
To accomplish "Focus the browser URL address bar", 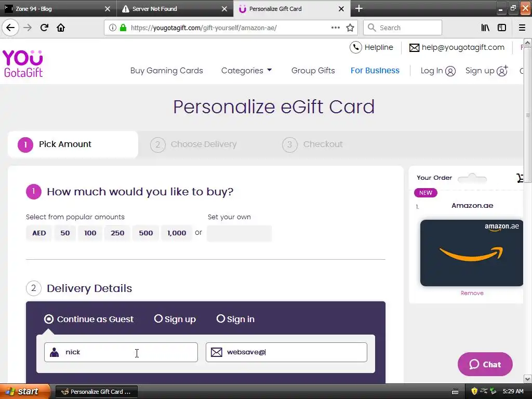I will pyautogui.click(x=231, y=28).
